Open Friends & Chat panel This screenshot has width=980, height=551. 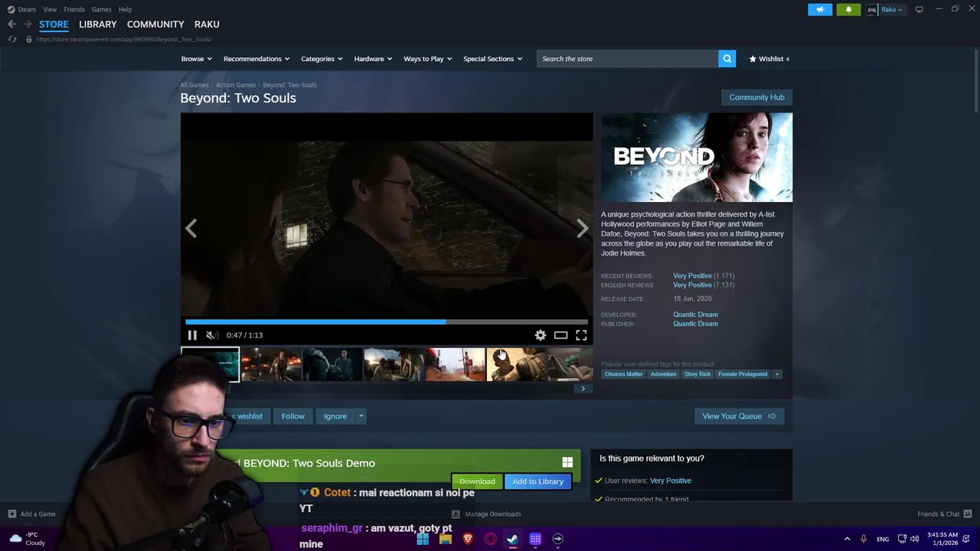pos(944,514)
